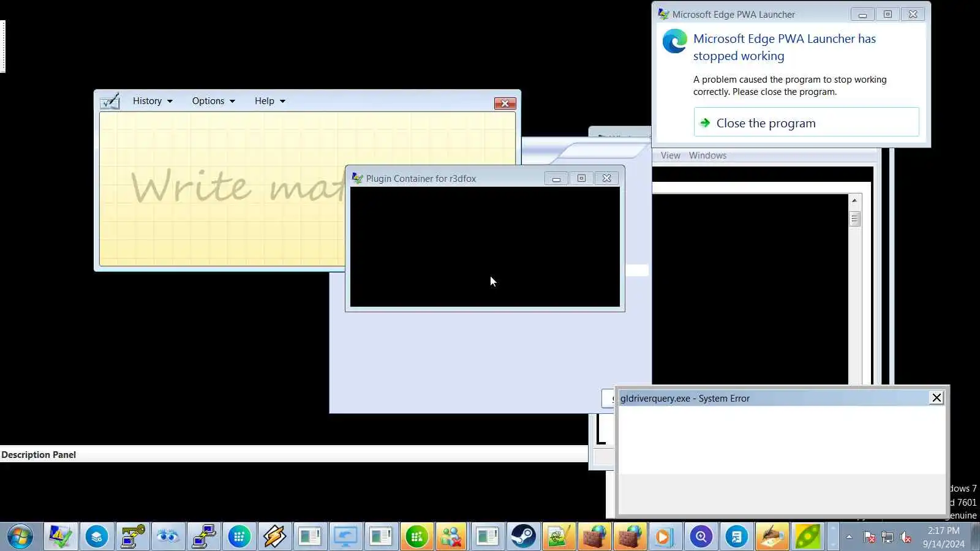Open the Windows menu in the background window
This screenshot has height=551, width=980.
click(707, 156)
